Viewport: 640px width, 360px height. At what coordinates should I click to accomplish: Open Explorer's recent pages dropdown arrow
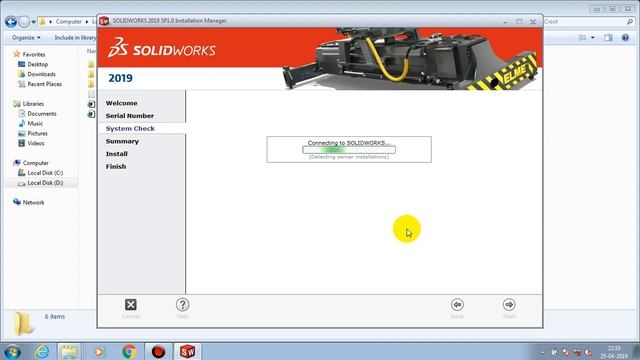33,22
